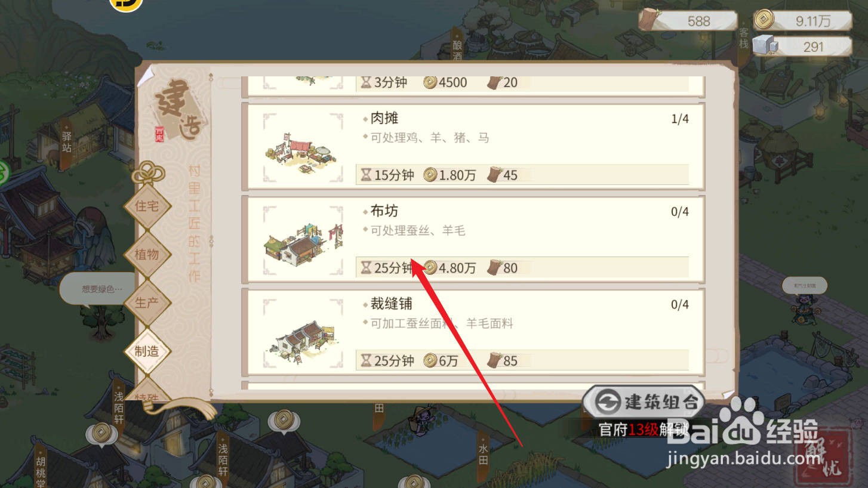Click the 布坊 coin cost 4.80万
868x488 pixels.
(x=450, y=268)
